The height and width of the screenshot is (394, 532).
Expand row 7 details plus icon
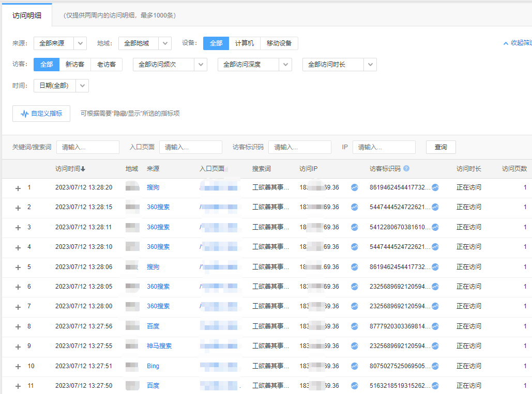coord(18,307)
